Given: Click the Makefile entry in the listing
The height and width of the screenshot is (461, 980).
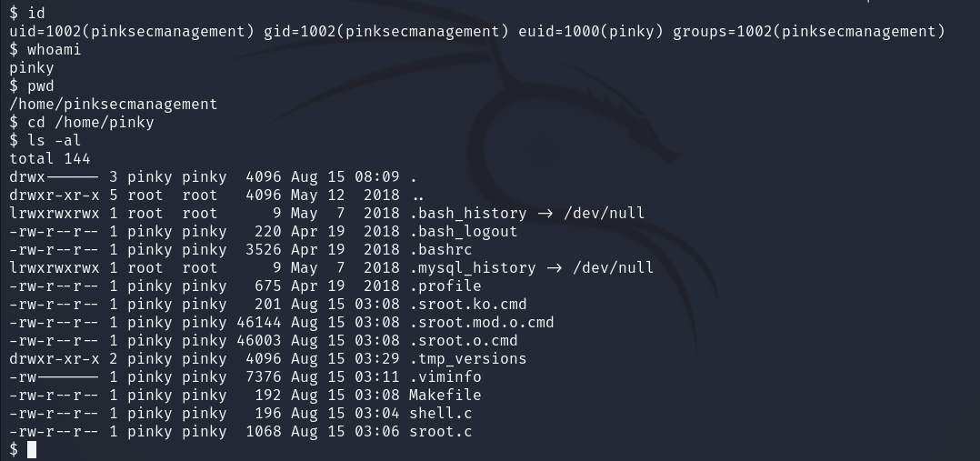Looking at the screenshot, I should point(445,395).
